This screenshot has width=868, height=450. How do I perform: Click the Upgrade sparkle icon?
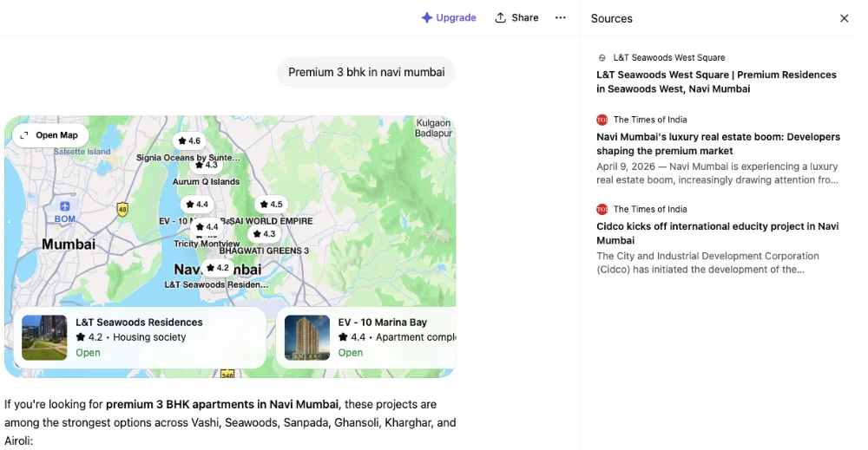[x=427, y=17]
